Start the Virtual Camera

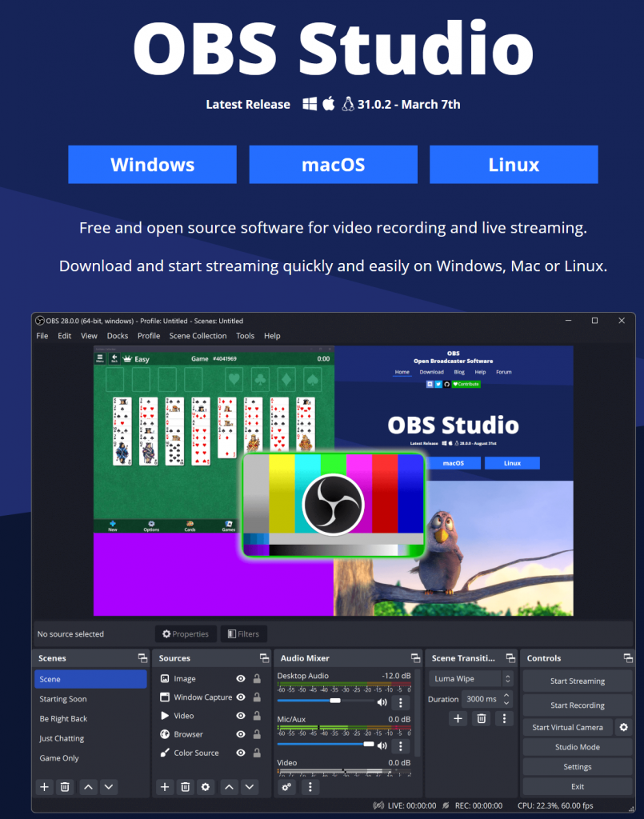(x=568, y=727)
